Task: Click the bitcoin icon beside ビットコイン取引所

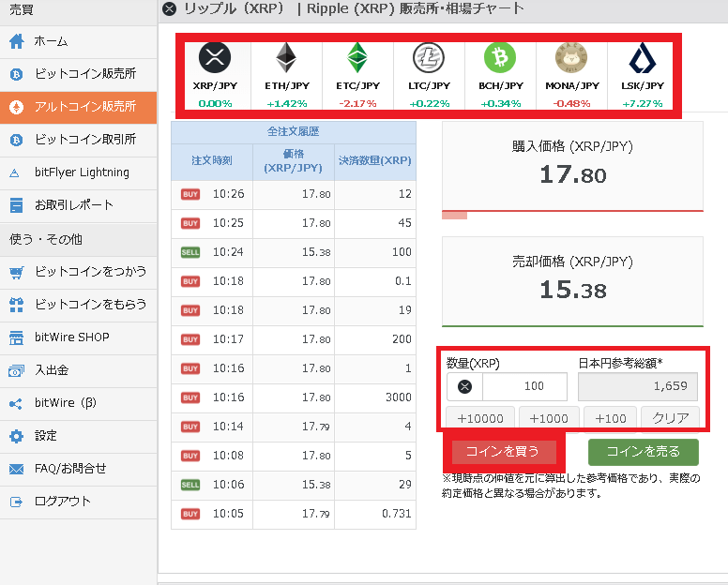Action: 17,140
